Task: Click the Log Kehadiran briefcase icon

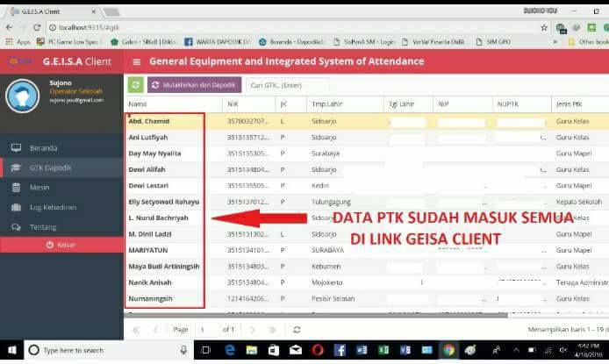Action: coord(16,207)
